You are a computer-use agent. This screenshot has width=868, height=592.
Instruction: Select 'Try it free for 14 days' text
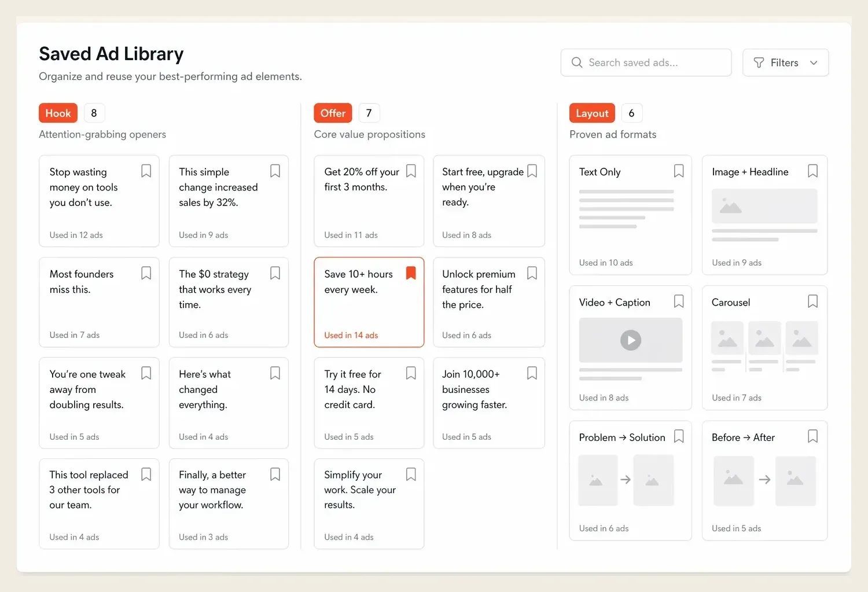pyautogui.click(x=353, y=382)
